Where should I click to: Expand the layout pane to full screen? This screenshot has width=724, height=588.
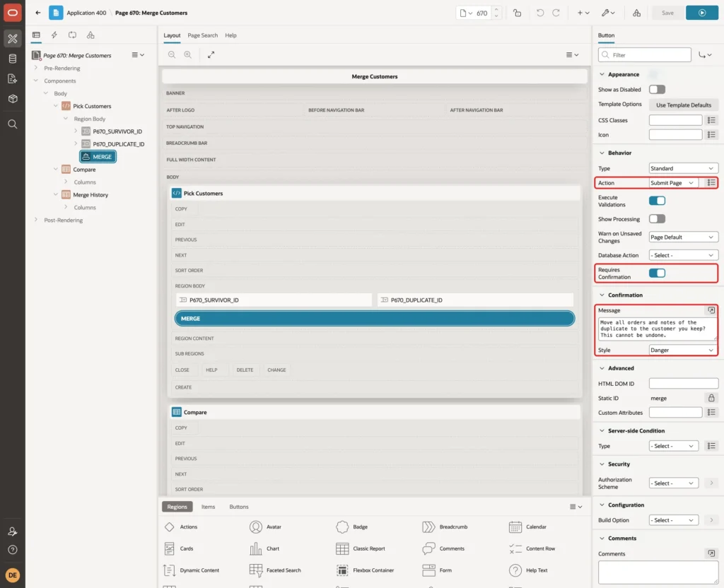click(211, 54)
